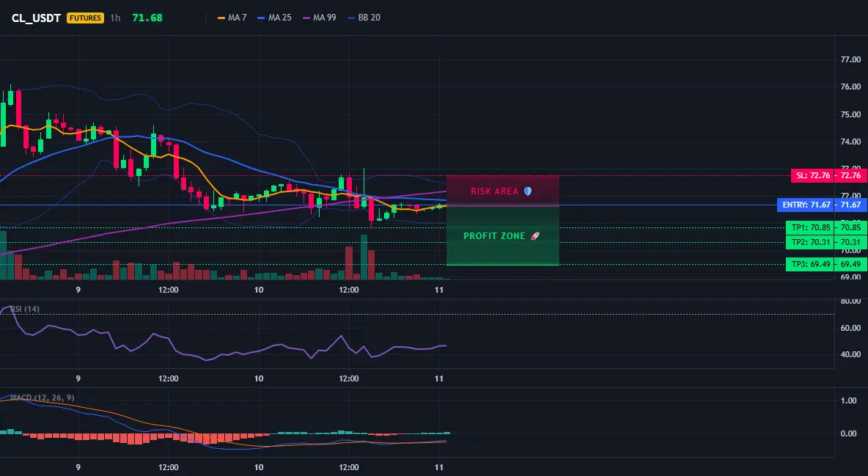Toggle the MA 7 legend item
Screen dimensions: 868x476
(x=232, y=18)
